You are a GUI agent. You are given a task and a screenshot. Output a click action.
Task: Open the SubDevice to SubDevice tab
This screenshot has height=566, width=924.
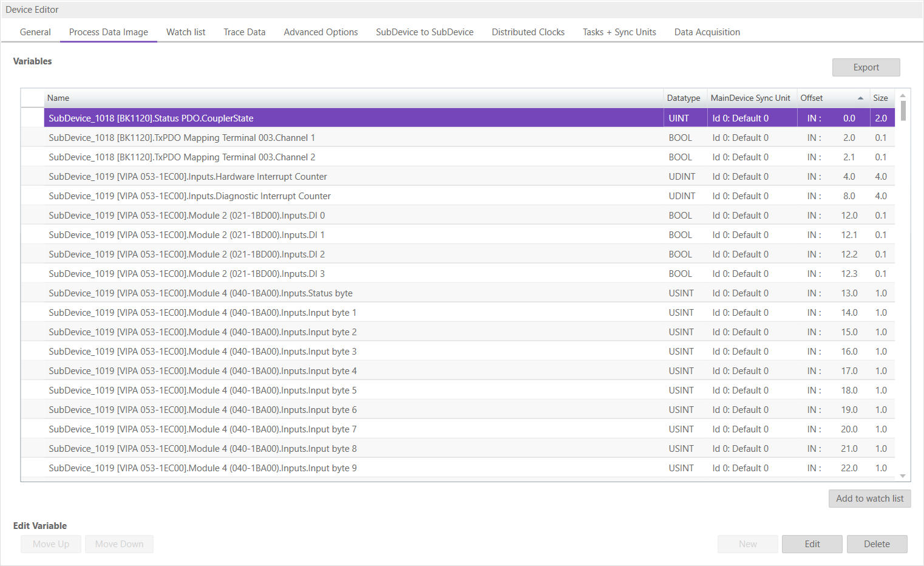424,32
